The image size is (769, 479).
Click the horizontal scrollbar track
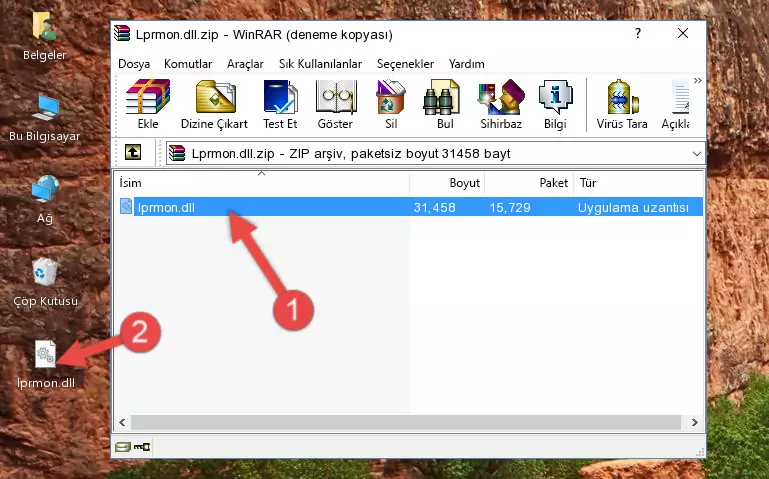[x=406, y=422]
